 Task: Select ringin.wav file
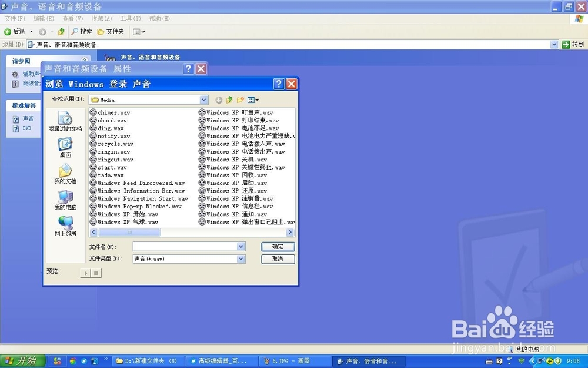coord(110,152)
